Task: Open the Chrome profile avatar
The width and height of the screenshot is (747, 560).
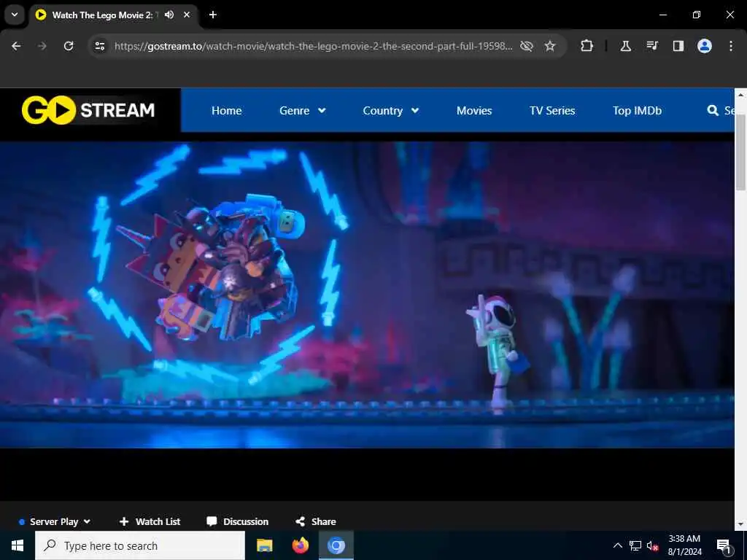Action: click(705, 46)
